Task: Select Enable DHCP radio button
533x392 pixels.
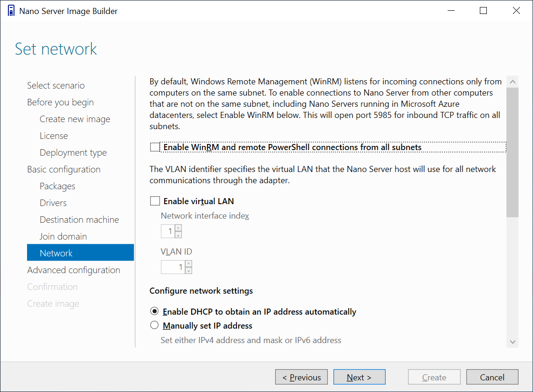Action: pos(154,311)
